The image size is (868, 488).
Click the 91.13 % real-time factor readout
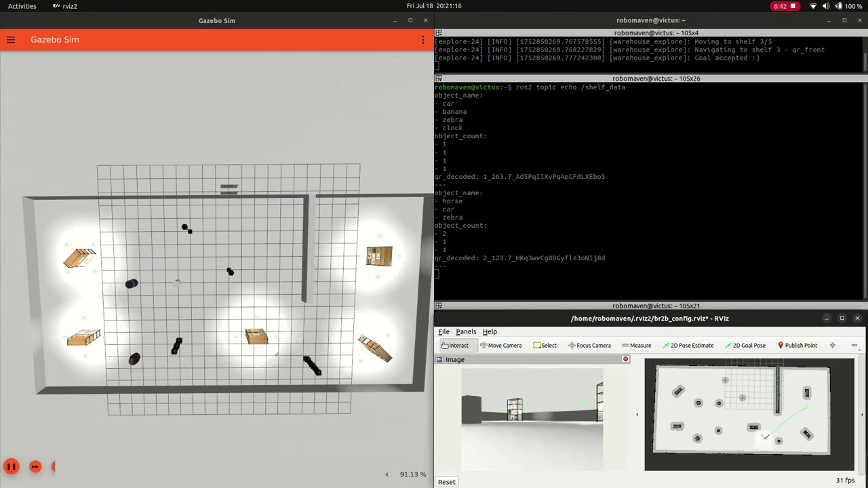tap(413, 474)
